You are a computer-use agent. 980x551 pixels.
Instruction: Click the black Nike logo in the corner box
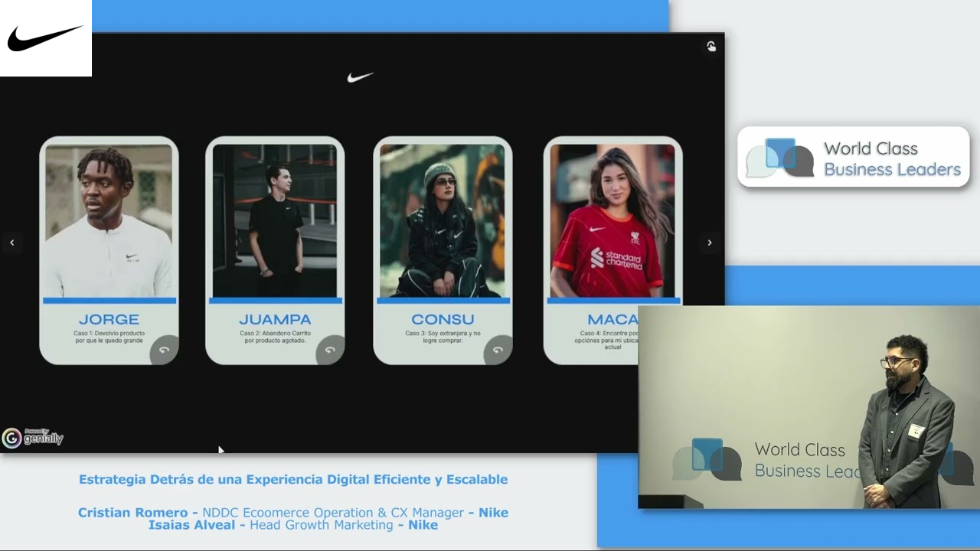coord(46,38)
